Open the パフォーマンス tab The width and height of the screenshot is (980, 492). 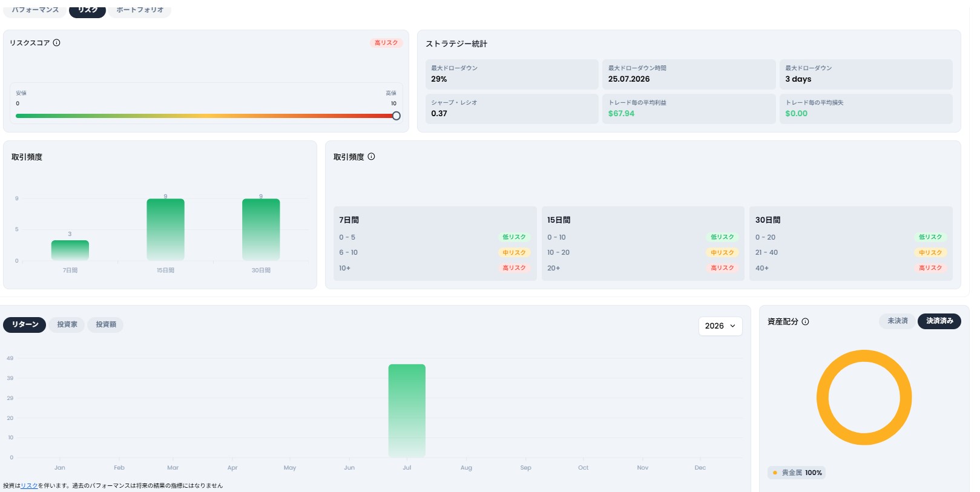tap(35, 10)
